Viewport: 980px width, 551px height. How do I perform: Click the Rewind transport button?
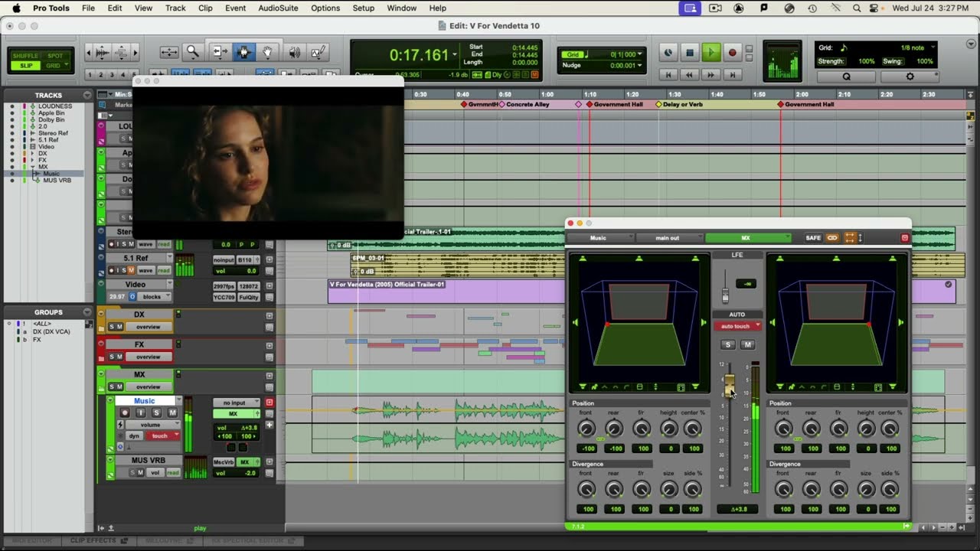690,75
